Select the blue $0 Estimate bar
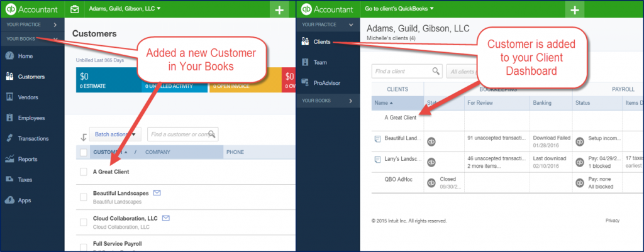 109,80
